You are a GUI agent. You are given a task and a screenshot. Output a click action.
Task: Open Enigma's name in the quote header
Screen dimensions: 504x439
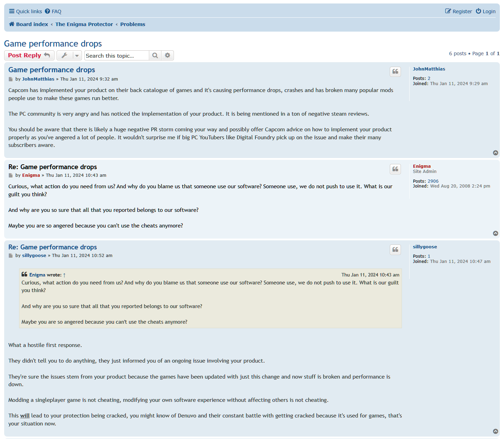[37, 275]
